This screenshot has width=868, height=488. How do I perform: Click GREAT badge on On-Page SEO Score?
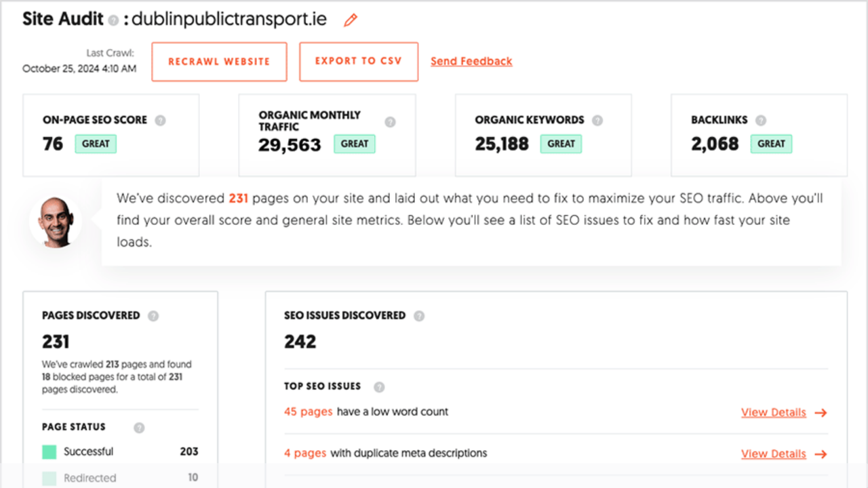click(96, 144)
